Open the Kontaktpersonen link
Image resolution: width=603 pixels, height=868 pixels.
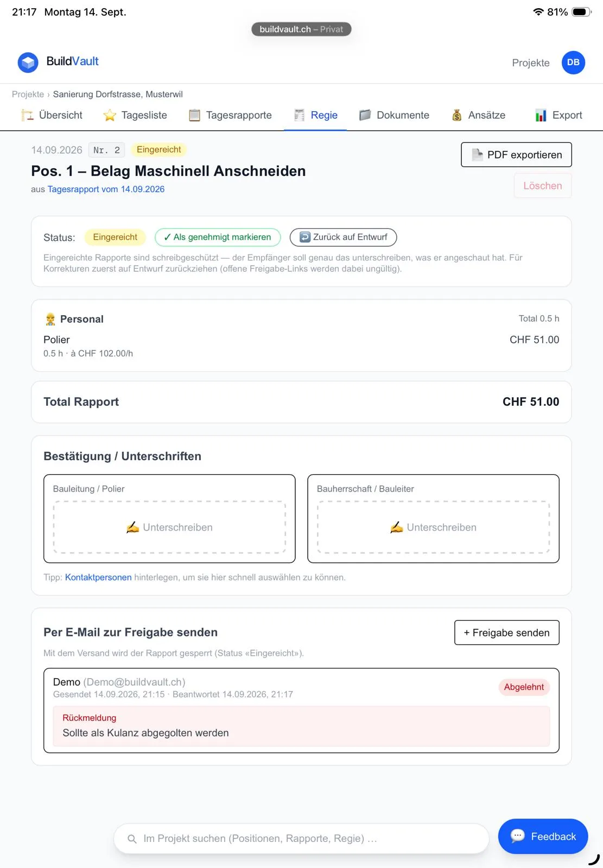pos(98,577)
